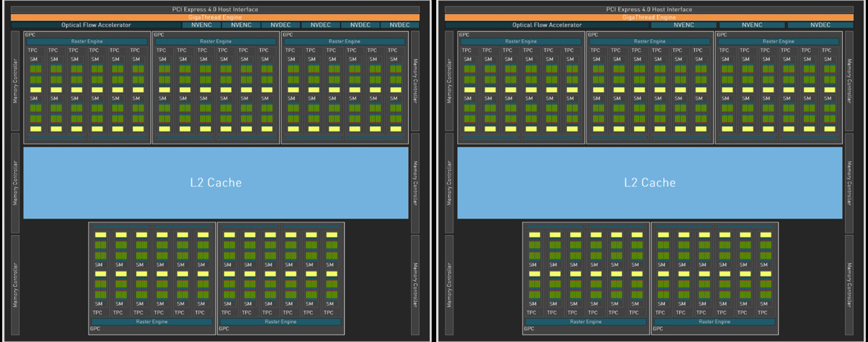Select lower Memory Controller on right edge, right diagram
This screenshot has height=342, width=868.
[x=849, y=285]
